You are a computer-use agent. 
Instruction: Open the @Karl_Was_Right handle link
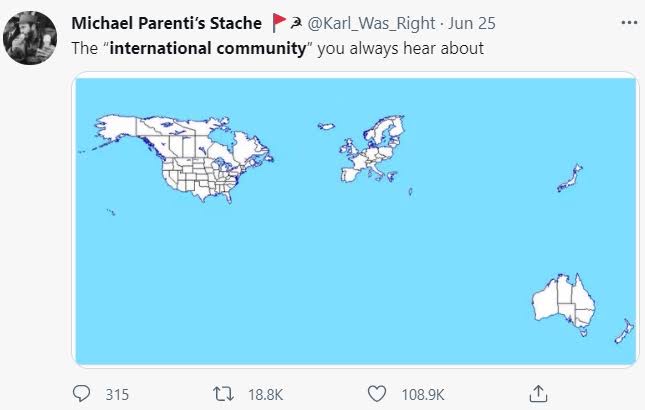click(373, 23)
